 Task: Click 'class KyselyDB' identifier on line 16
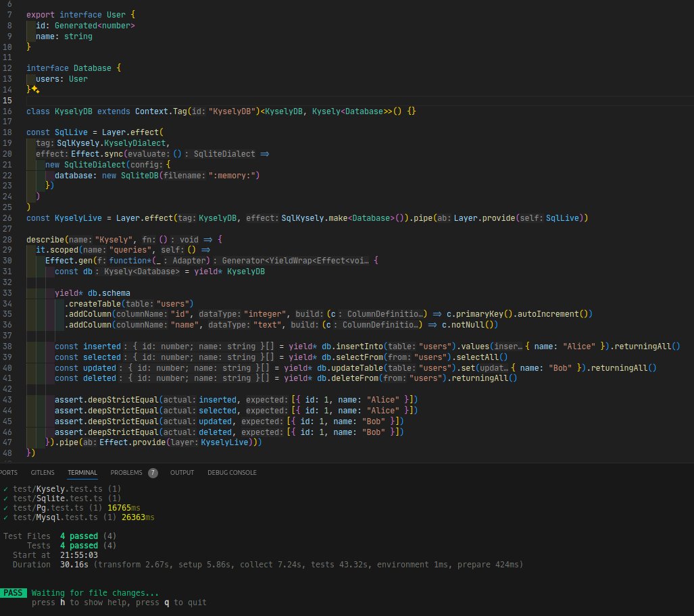(x=59, y=111)
